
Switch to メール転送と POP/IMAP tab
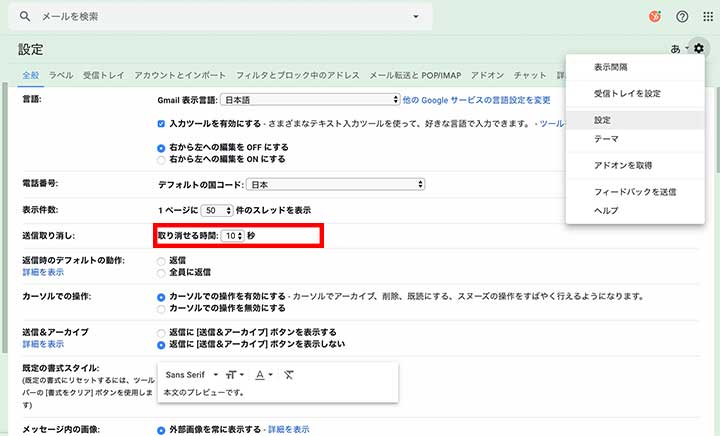point(415,75)
